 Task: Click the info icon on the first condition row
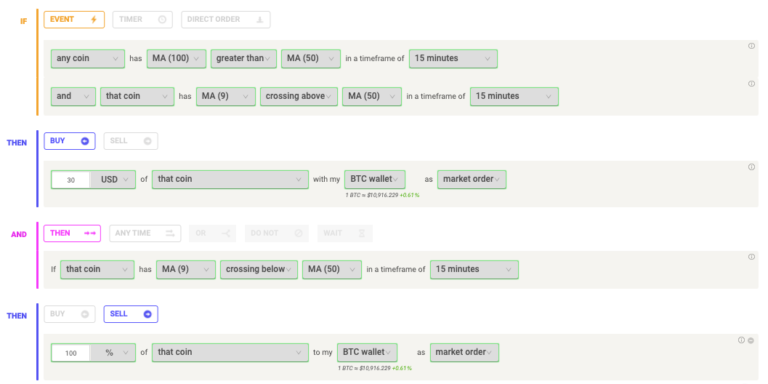[x=751, y=46]
